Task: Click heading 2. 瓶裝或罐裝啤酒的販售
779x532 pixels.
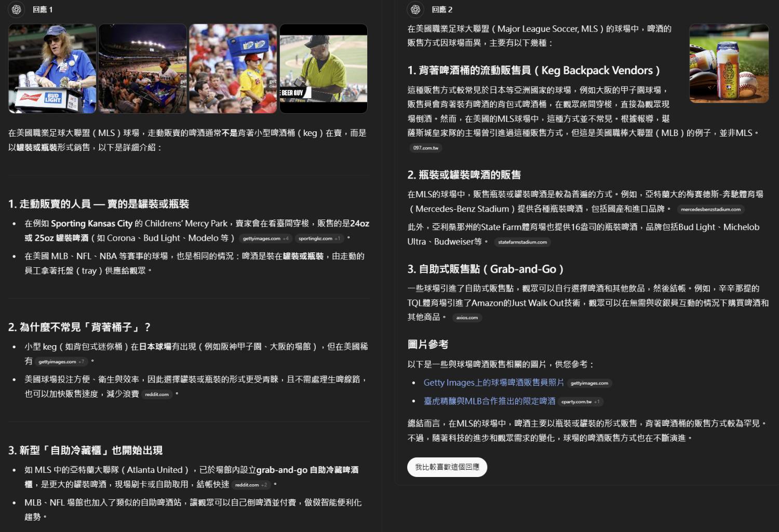Action: point(464,175)
